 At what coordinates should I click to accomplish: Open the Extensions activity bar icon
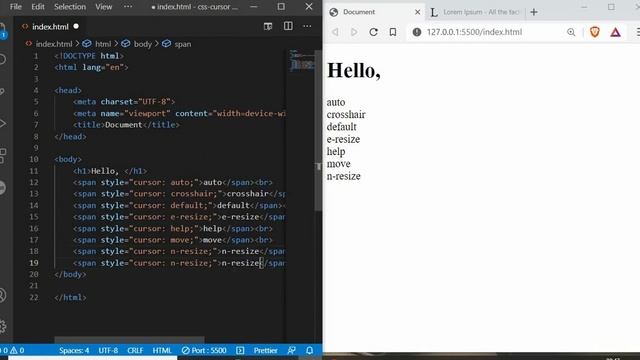pos(2,156)
